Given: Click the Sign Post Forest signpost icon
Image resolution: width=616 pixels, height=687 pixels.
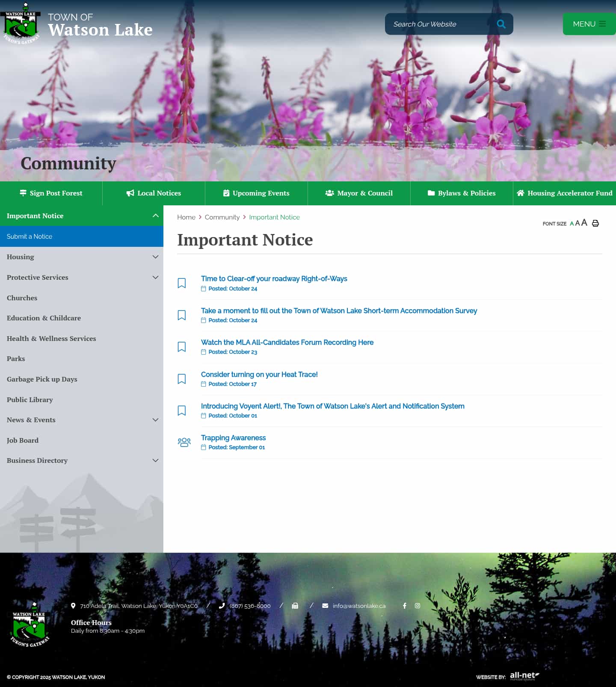Looking at the screenshot, I should pyautogui.click(x=23, y=193).
